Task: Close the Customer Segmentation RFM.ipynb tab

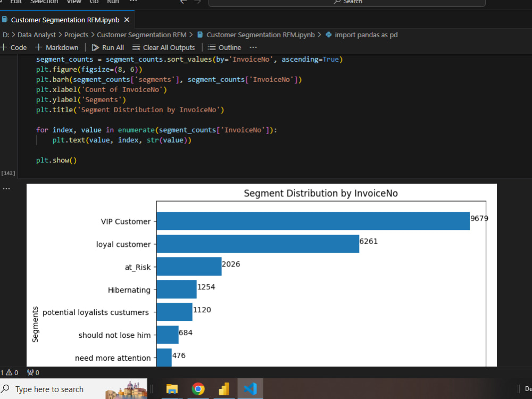Action: [127, 20]
